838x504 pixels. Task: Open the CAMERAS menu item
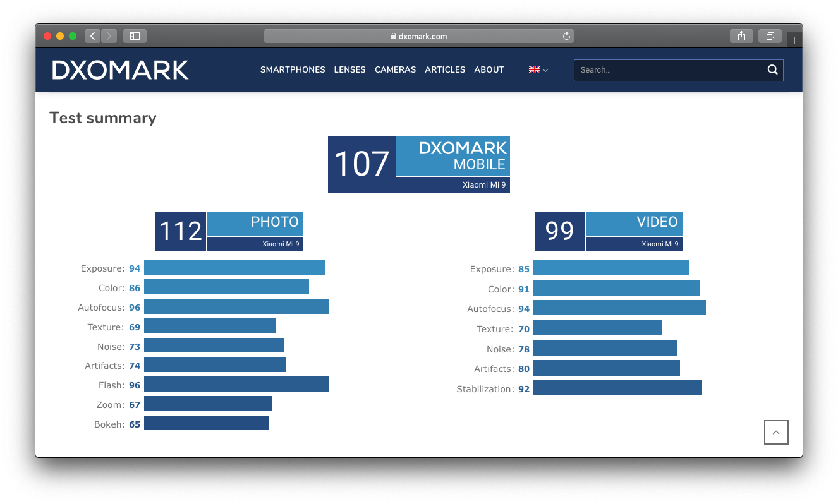pyautogui.click(x=395, y=70)
